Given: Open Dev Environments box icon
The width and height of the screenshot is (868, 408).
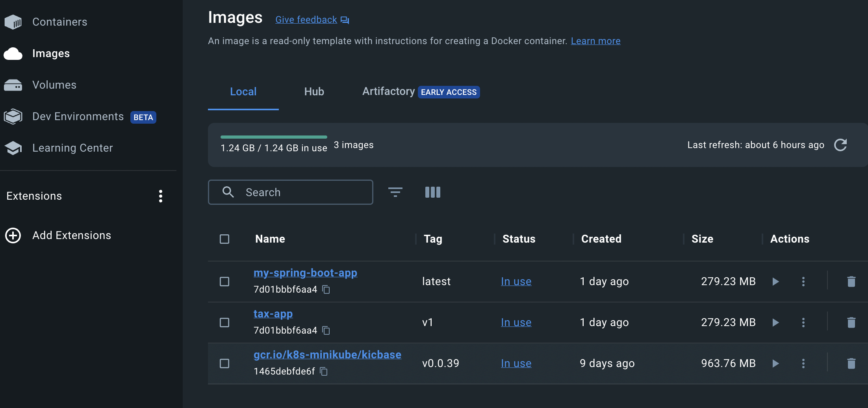Looking at the screenshot, I should (x=13, y=117).
